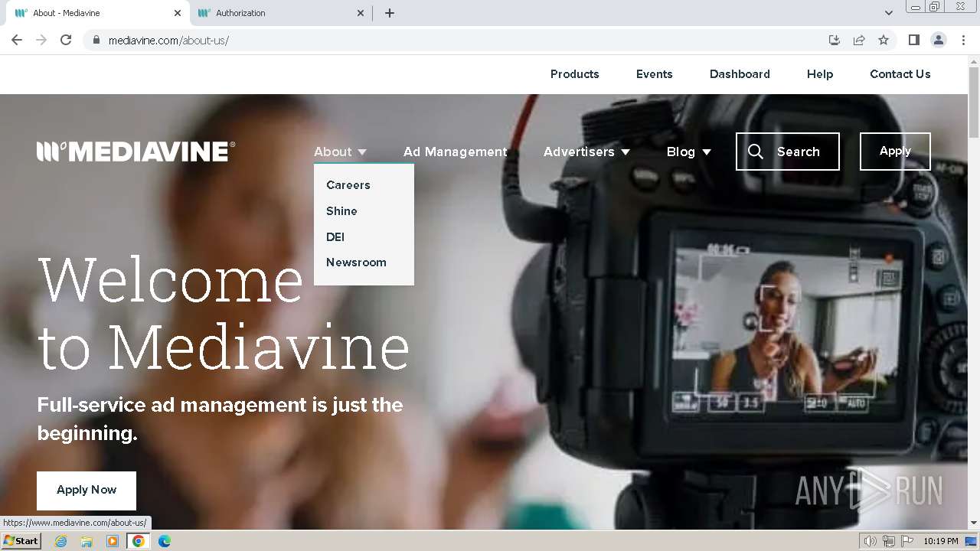Viewport: 980px width, 551px height.
Task: Expand the tab search chevron
Action: [x=888, y=13]
